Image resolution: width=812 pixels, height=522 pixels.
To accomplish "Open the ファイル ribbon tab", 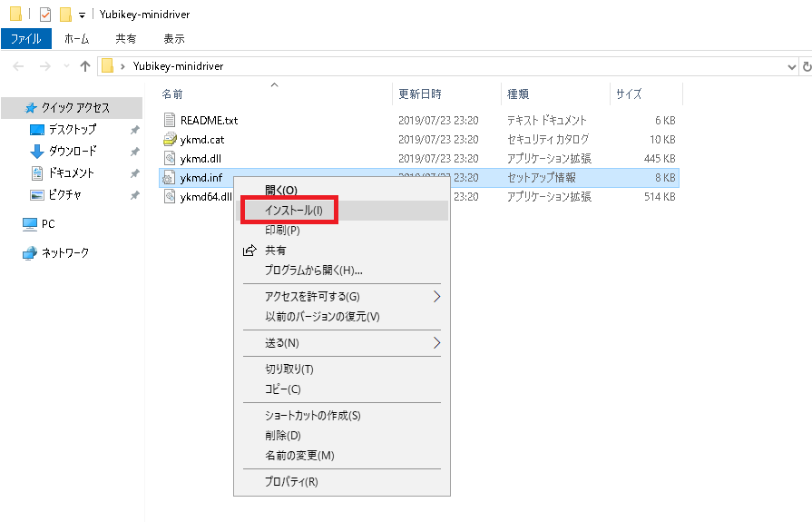I will click(26, 39).
